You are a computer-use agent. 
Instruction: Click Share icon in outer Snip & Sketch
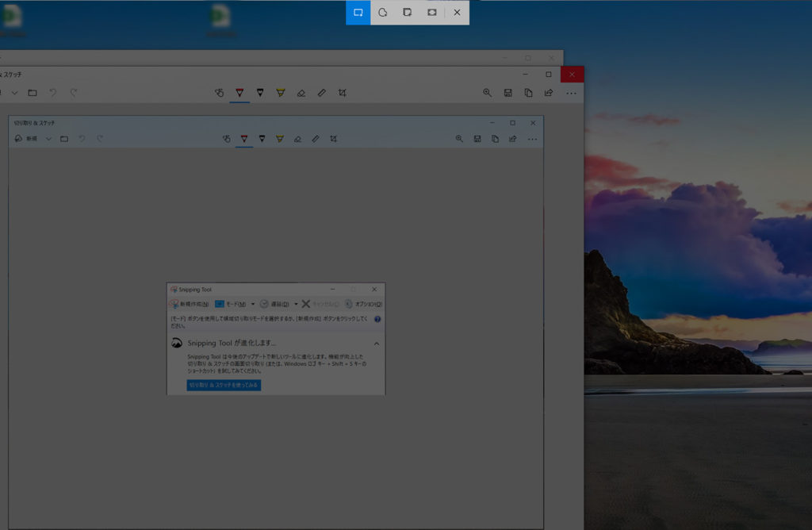pos(549,93)
